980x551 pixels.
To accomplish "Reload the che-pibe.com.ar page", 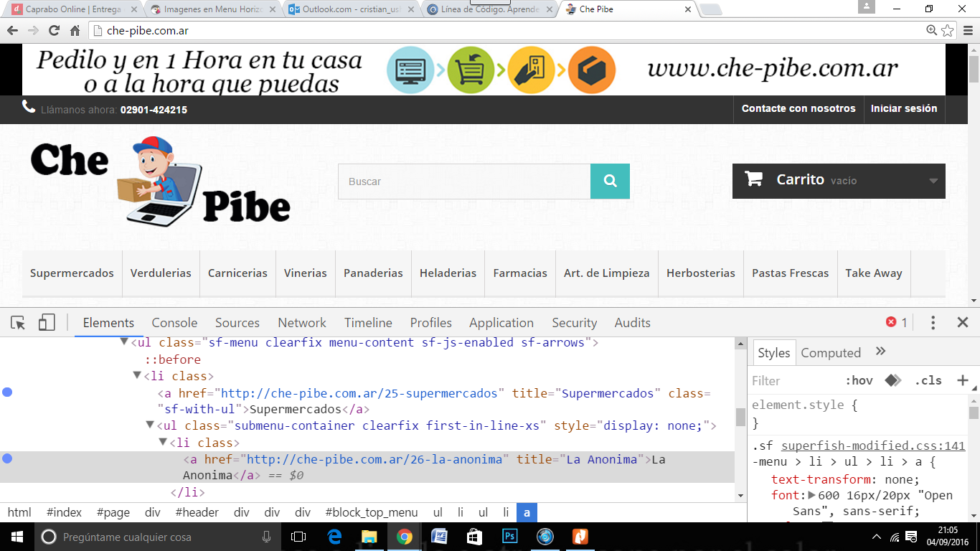I will coord(54,31).
